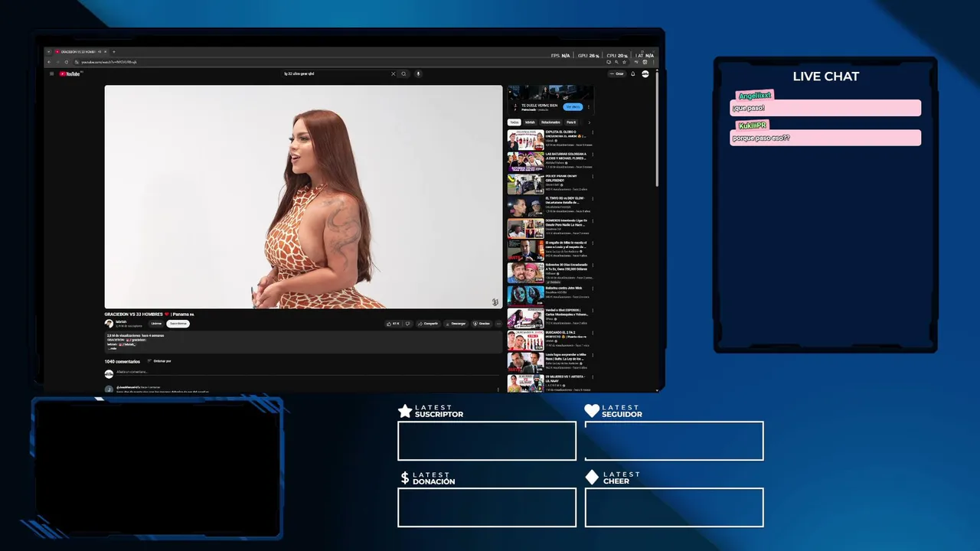Show more filter chips with right chevron
The width and height of the screenshot is (980, 551).
click(x=589, y=122)
